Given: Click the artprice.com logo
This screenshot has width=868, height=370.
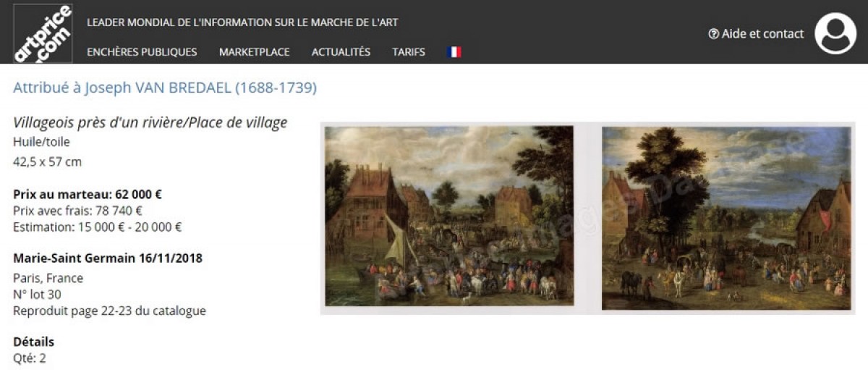Looking at the screenshot, I should click(x=43, y=33).
